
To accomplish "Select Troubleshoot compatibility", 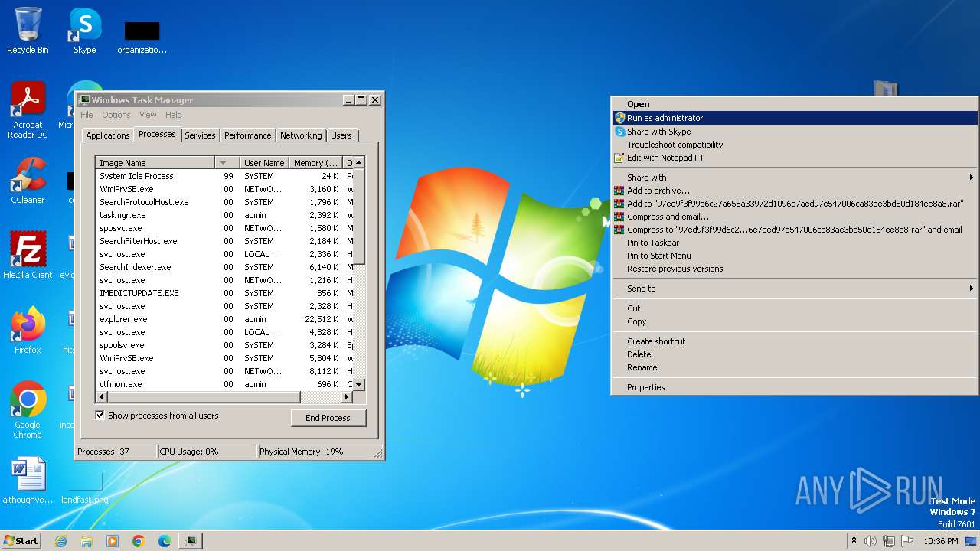I will [x=795, y=145].
